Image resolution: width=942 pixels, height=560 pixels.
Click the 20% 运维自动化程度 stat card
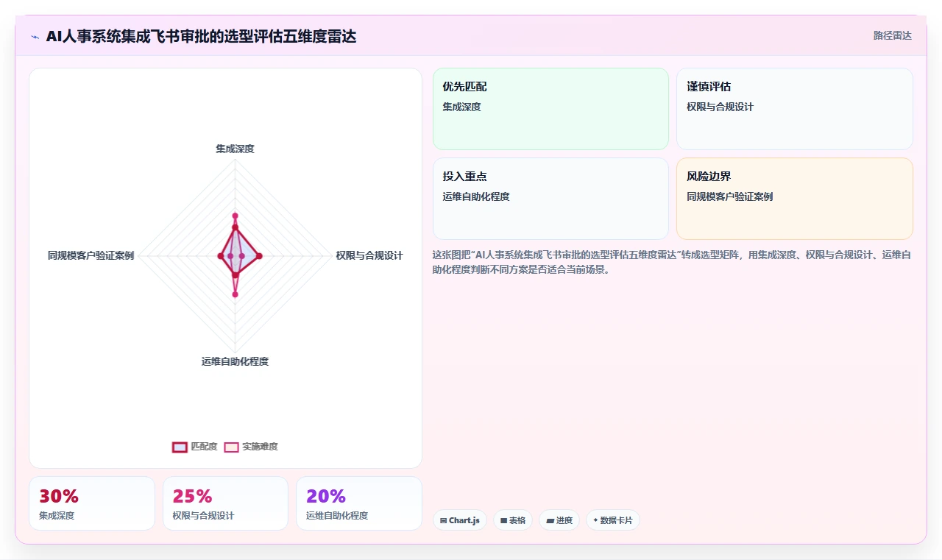coord(359,503)
